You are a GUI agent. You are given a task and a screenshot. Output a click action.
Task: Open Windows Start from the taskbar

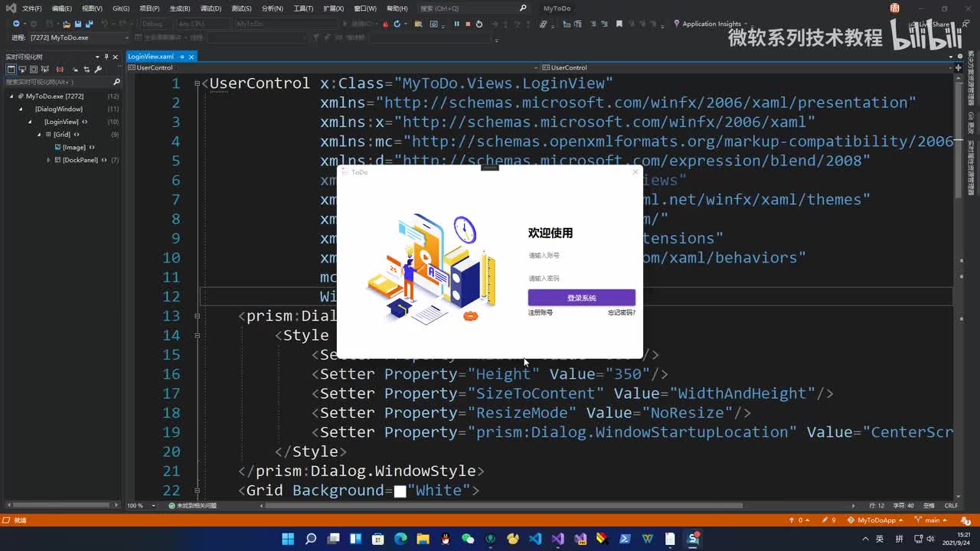click(288, 539)
